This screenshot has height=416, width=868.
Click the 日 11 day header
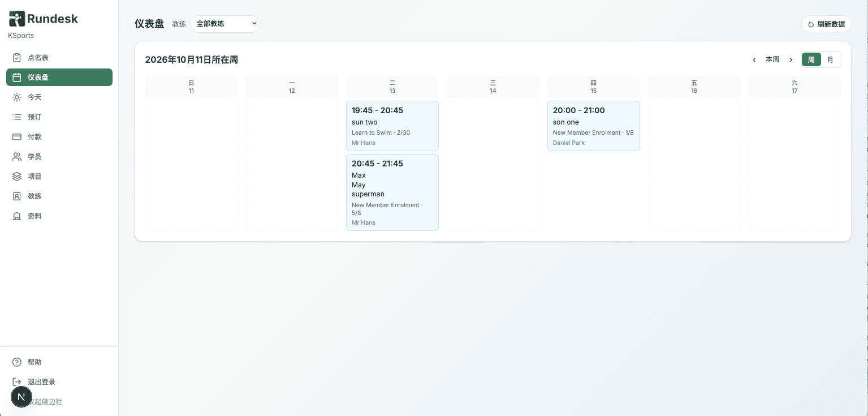click(x=191, y=87)
